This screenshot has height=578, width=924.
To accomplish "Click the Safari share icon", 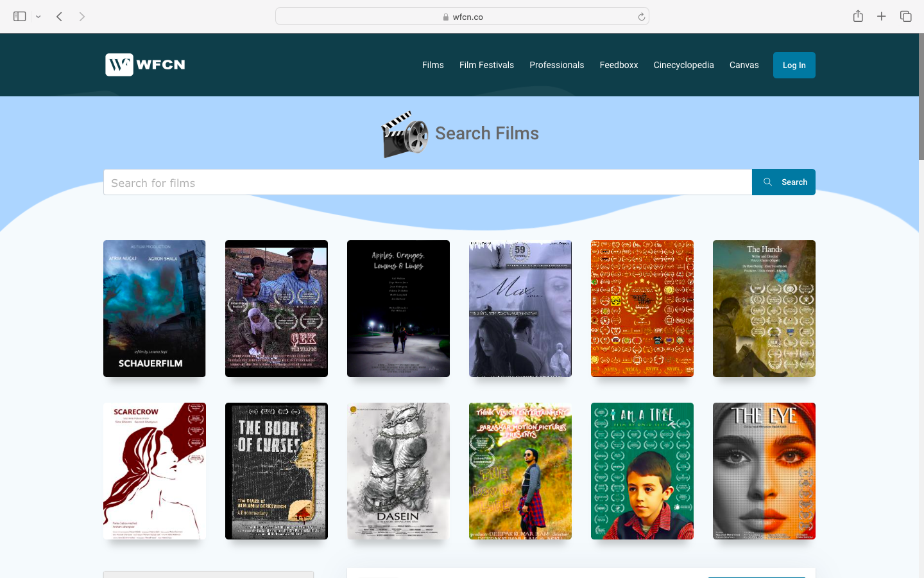I will pyautogui.click(x=858, y=16).
